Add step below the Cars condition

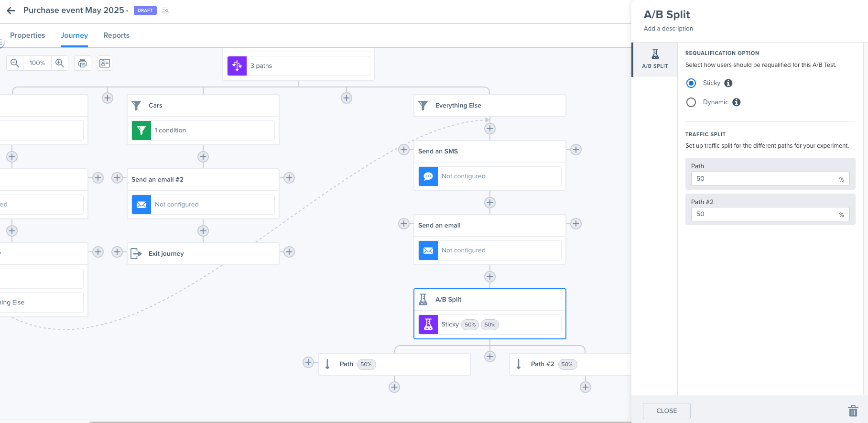(x=203, y=157)
